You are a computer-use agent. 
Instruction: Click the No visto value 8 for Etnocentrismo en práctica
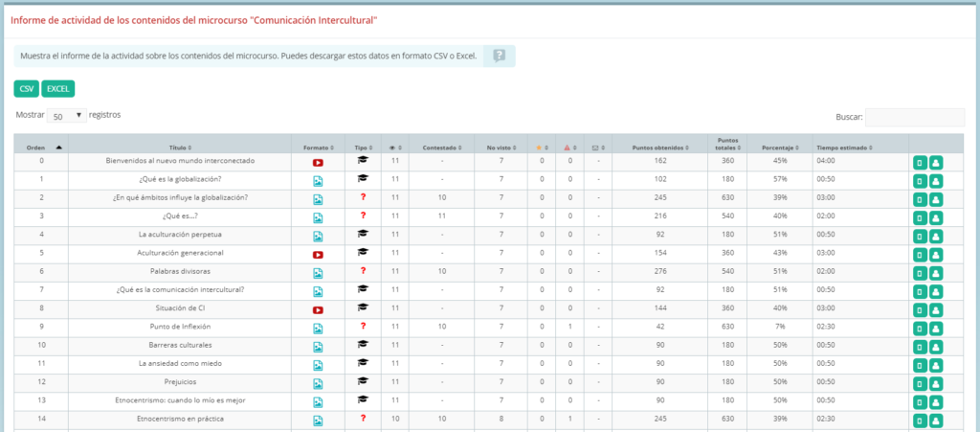click(501, 419)
